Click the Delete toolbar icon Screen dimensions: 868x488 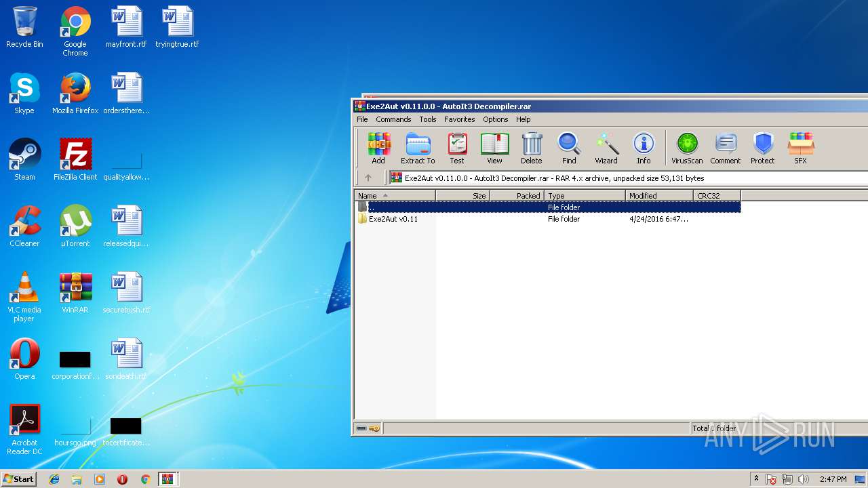click(532, 148)
